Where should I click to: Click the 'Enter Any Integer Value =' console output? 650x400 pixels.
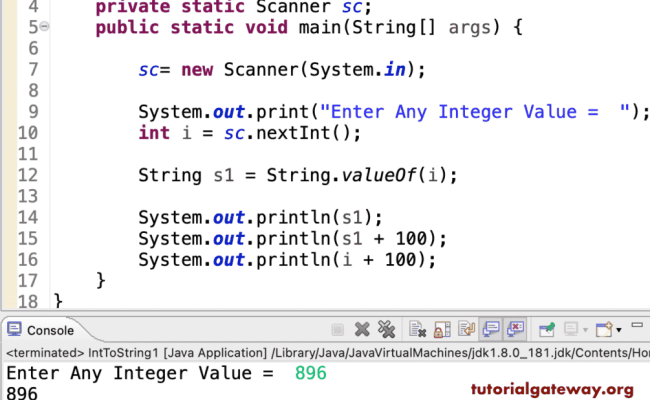[140, 373]
